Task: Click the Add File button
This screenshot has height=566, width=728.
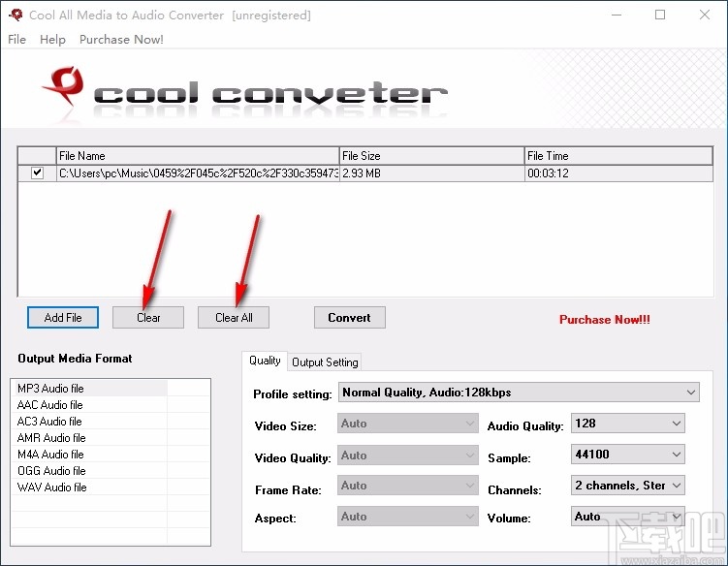Action: click(x=63, y=318)
